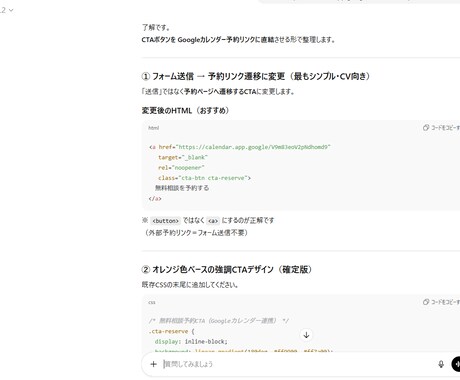The height and width of the screenshot is (380, 460).
Task: Copy the CSS code block
Action: click(441, 302)
